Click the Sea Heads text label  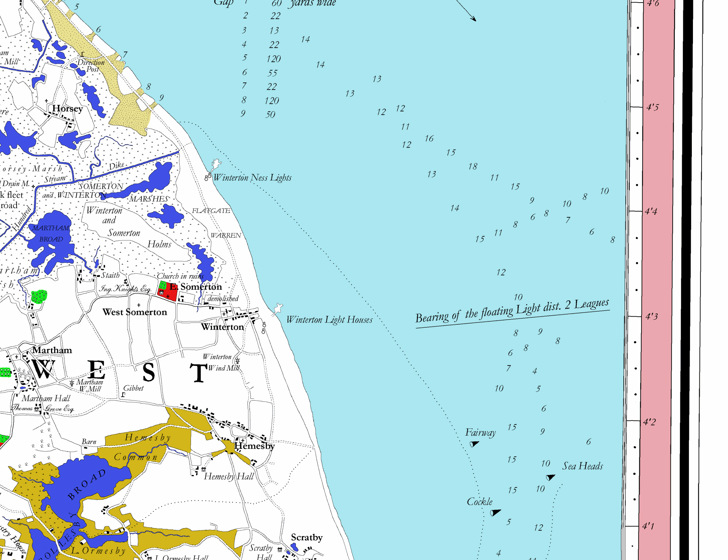[x=583, y=466]
